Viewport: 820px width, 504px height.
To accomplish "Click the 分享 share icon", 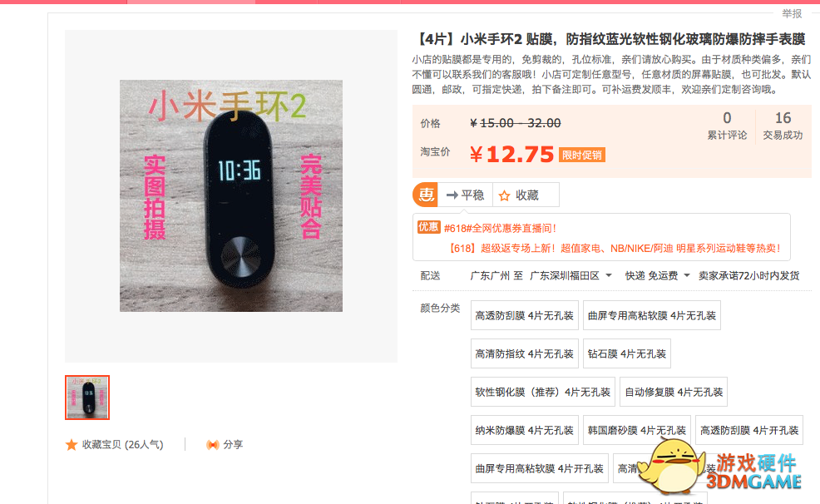I will (212, 444).
